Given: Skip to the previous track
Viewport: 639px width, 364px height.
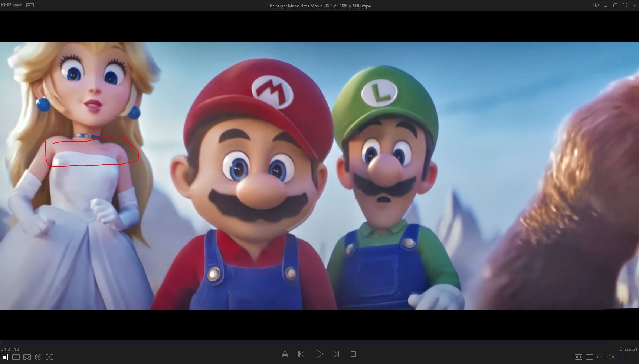Looking at the screenshot, I should click(x=301, y=354).
